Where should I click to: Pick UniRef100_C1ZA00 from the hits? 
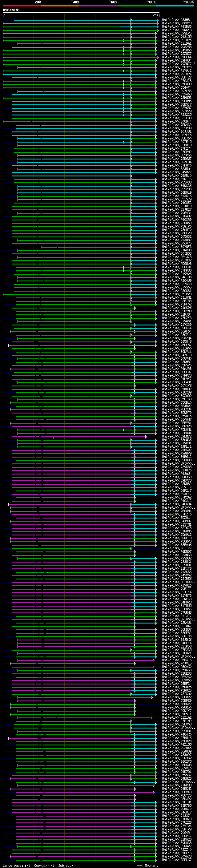pos(177,349)
